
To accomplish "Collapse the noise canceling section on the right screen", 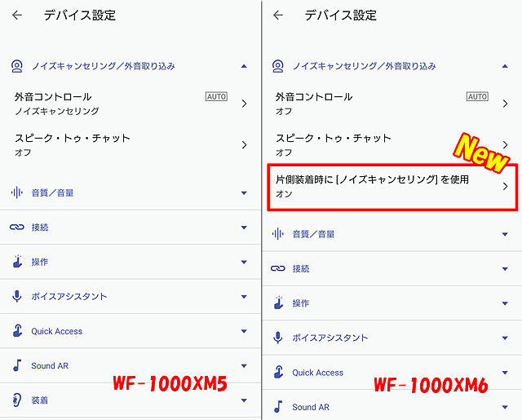I will 505,65.
